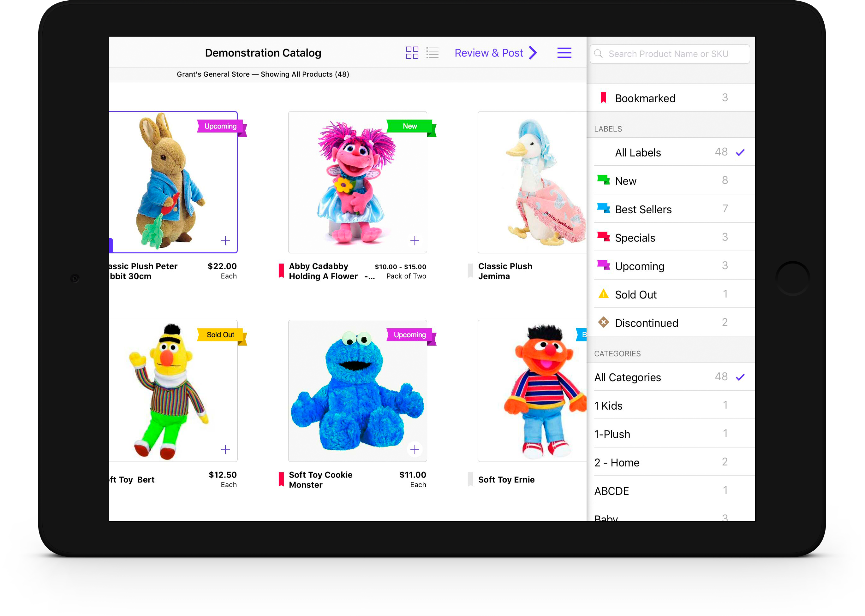Open Abby Cadabby product image

coord(357,182)
